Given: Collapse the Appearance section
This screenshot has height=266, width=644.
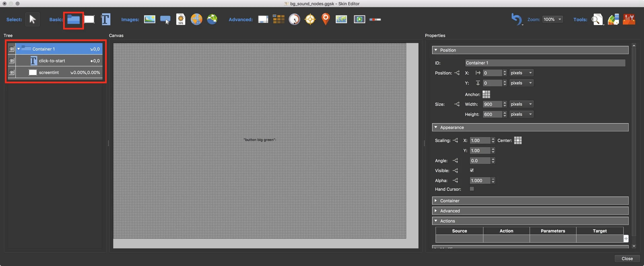Looking at the screenshot, I should point(436,127).
